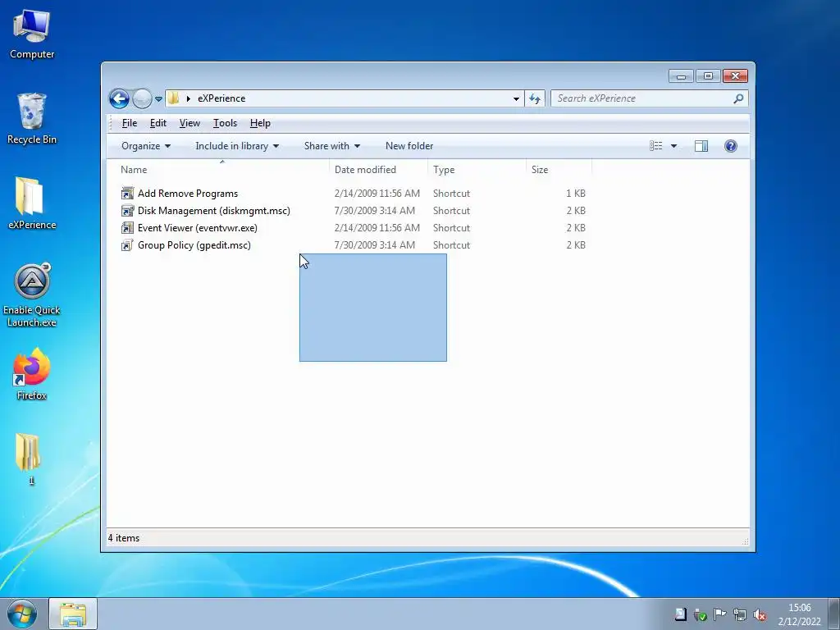Screen dimensions: 840x630
Task: Open the File menu
Action: (x=129, y=123)
